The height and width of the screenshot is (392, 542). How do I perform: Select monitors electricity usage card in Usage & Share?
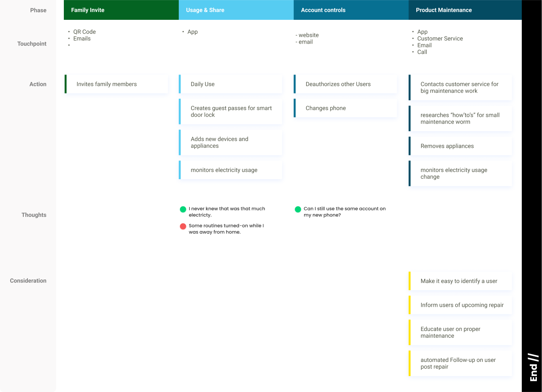point(230,170)
